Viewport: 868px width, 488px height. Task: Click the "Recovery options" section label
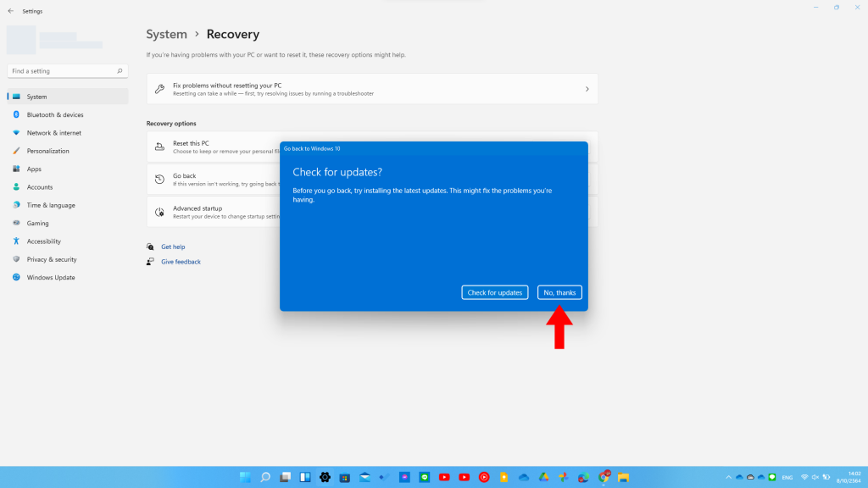point(171,124)
